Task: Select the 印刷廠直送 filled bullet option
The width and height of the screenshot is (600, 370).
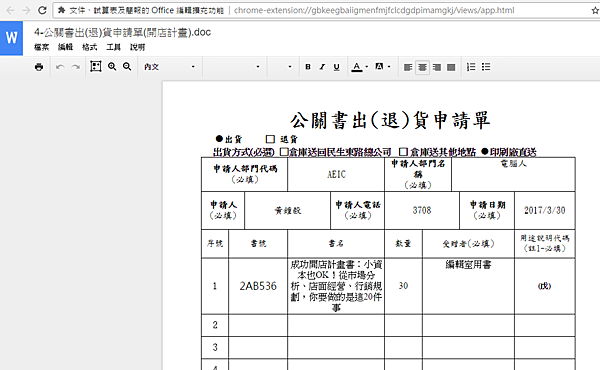Action: [x=485, y=152]
